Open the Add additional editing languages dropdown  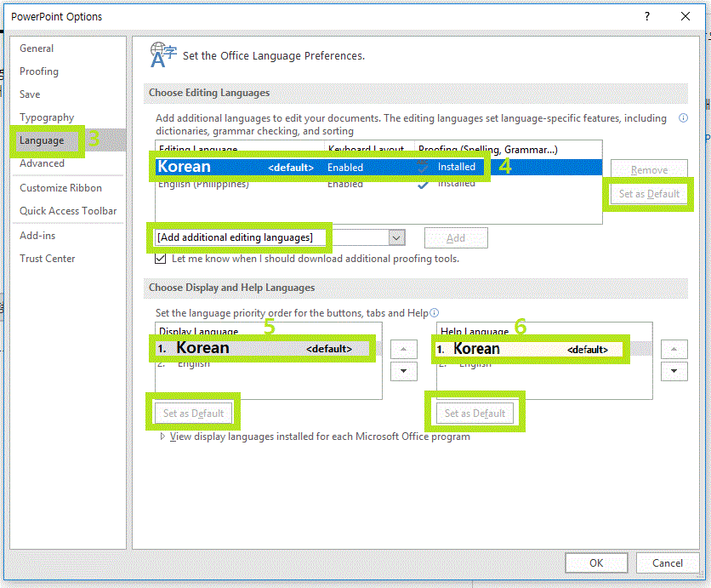coord(280,237)
